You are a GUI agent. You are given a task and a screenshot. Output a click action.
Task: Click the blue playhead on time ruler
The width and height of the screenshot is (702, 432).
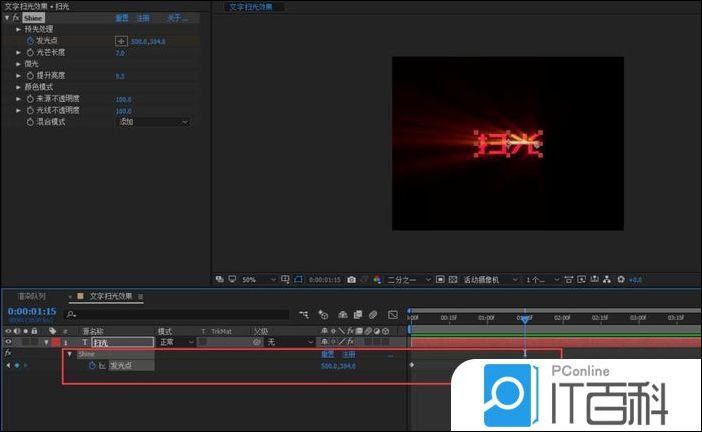point(524,318)
